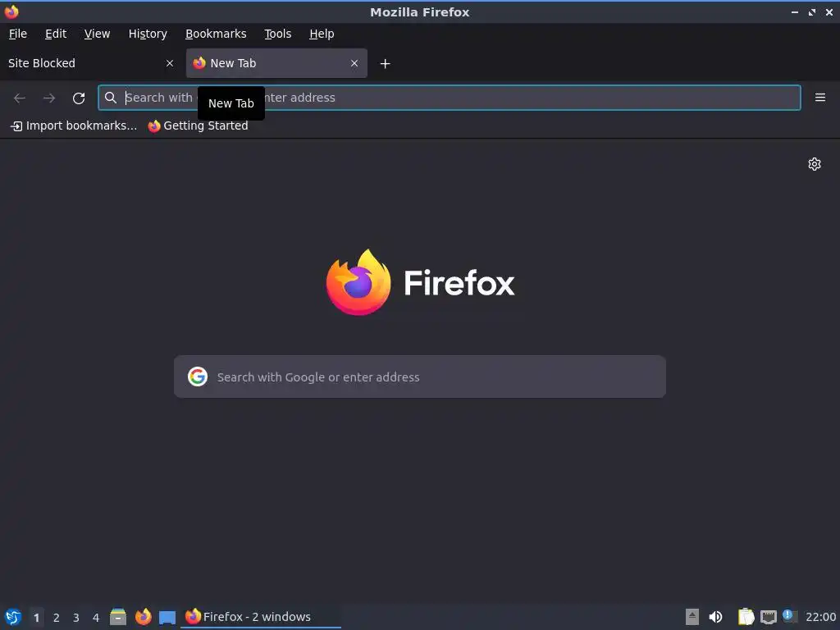Focus the URL address bar
Image resolution: width=840 pixels, height=630 pixels.
[x=449, y=98]
